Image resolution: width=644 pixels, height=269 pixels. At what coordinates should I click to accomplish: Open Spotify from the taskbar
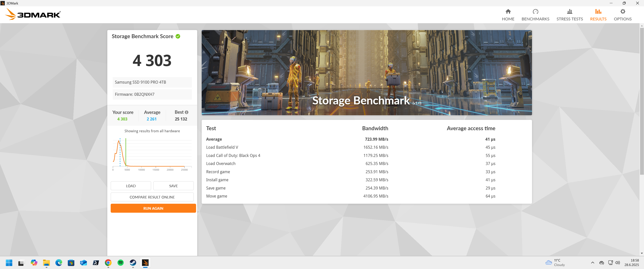pos(120,262)
